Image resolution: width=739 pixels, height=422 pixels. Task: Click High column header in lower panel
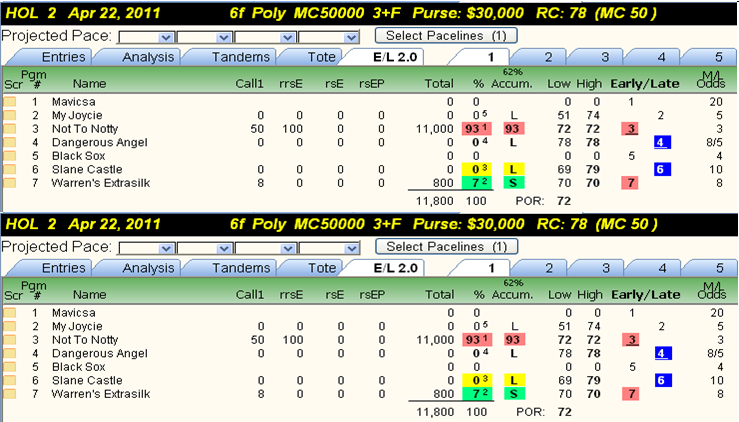pyautogui.click(x=590, y=295)
